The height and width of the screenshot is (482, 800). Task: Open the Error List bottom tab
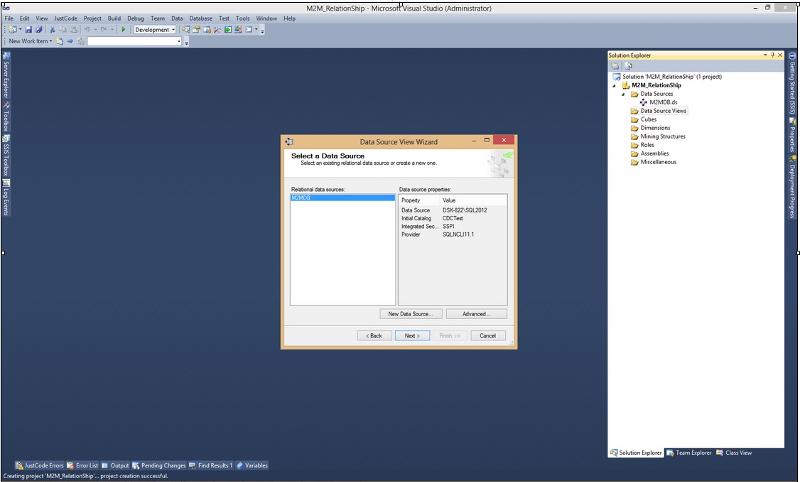point(83,465)
